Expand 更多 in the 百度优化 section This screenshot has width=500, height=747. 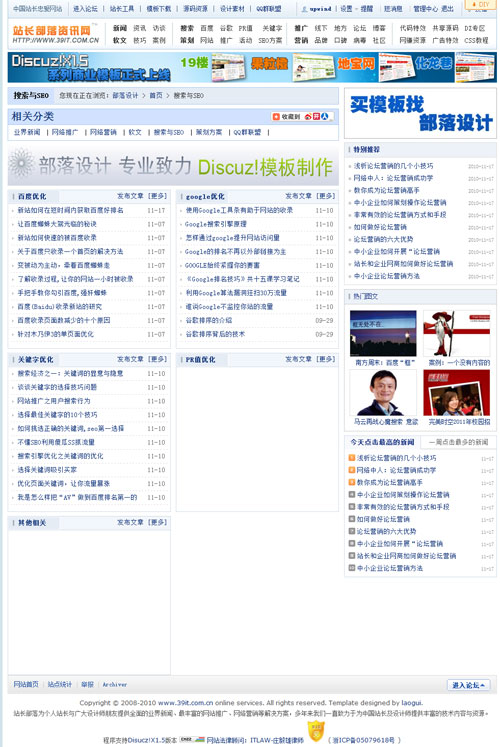158,196
